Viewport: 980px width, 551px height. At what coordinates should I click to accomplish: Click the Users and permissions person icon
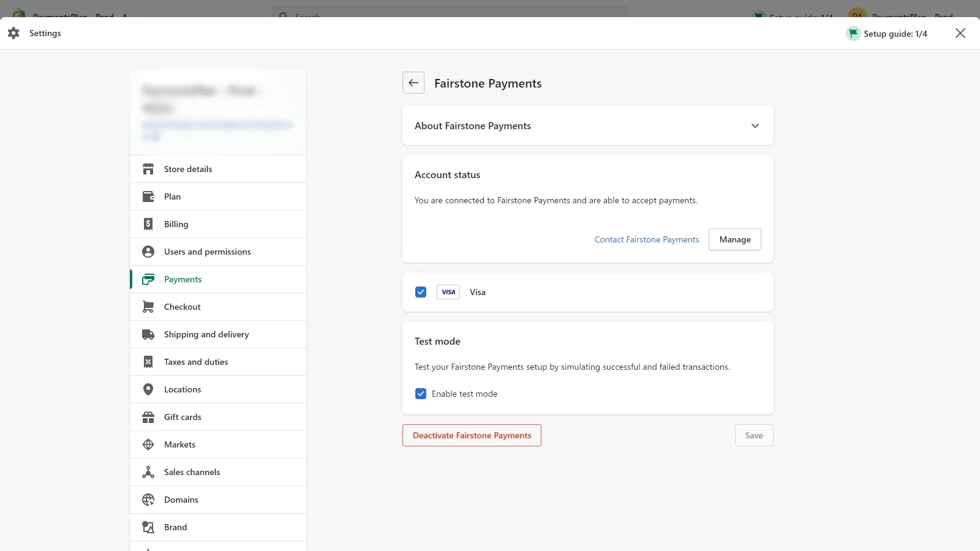(x=148, y=252)
